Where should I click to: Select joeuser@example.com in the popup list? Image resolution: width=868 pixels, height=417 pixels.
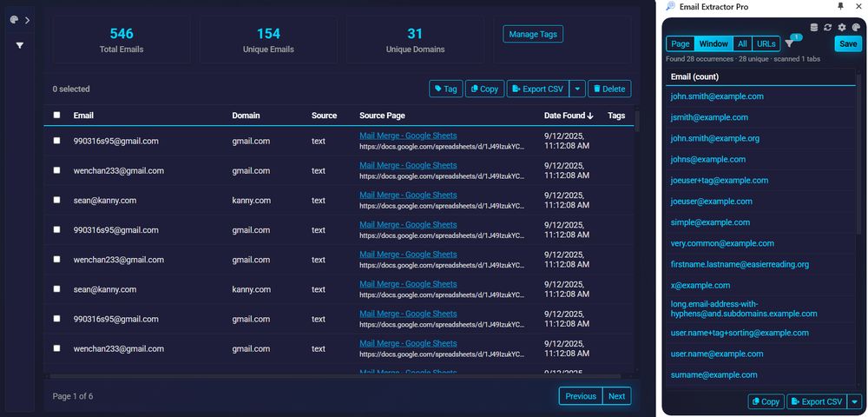tap(712, 202)
